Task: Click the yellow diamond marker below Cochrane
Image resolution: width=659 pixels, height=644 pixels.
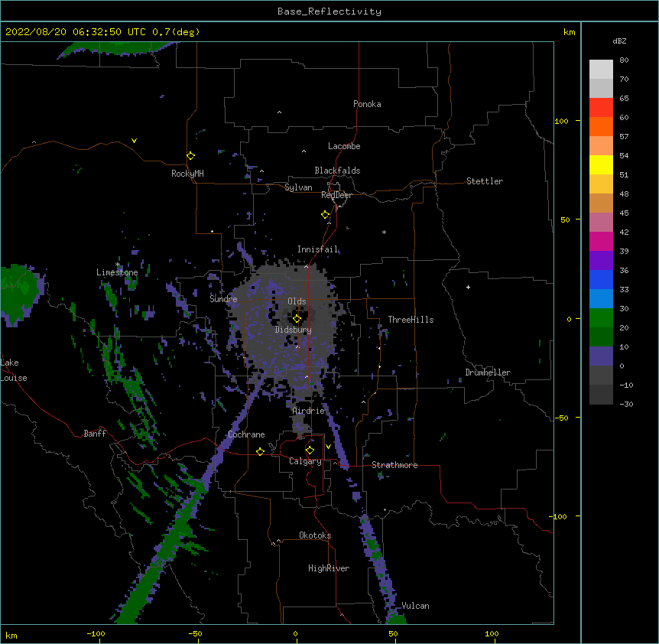Action: pyautogui.click(x=260, y=451)
